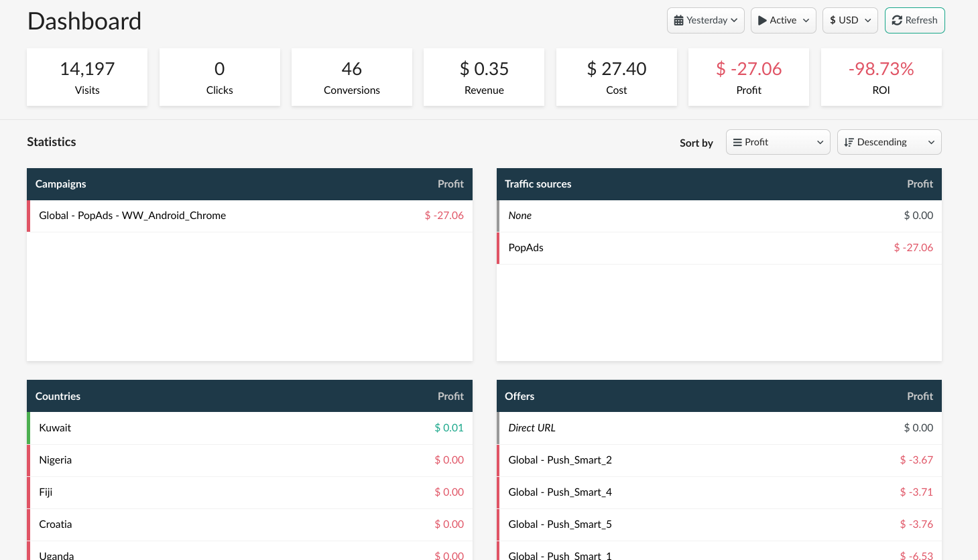Expand the Active status filter chevron
The height and width of the screenshot is (560, 978).
(806, 21)
